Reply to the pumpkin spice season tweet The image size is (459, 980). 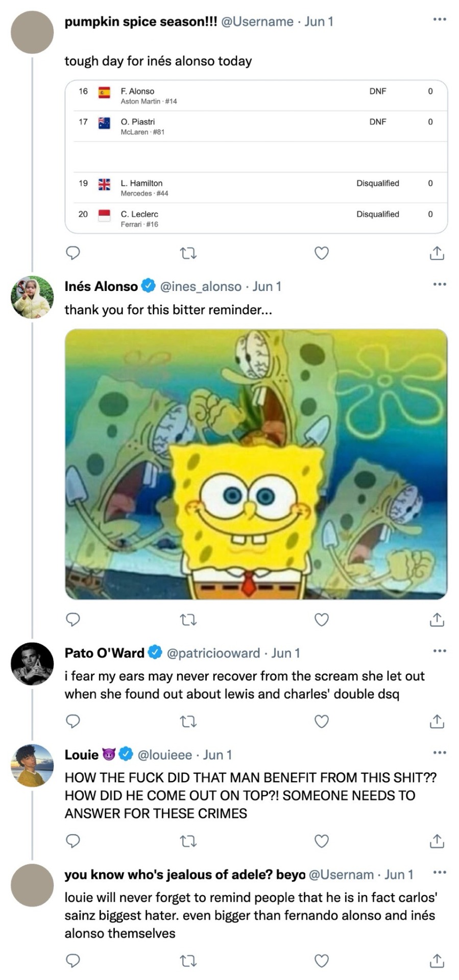(73, 253)
